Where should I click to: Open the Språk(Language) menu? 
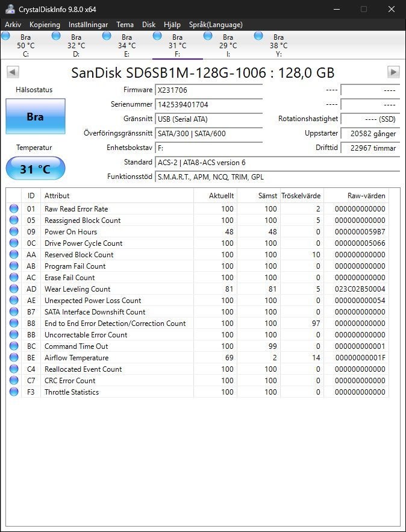pos(216,25)
